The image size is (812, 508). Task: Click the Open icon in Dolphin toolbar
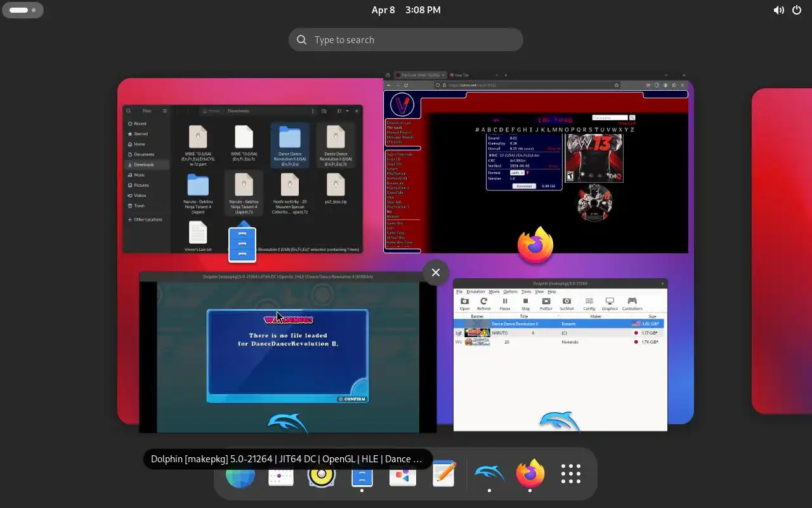pyautogui.click(x=464, y=304)
